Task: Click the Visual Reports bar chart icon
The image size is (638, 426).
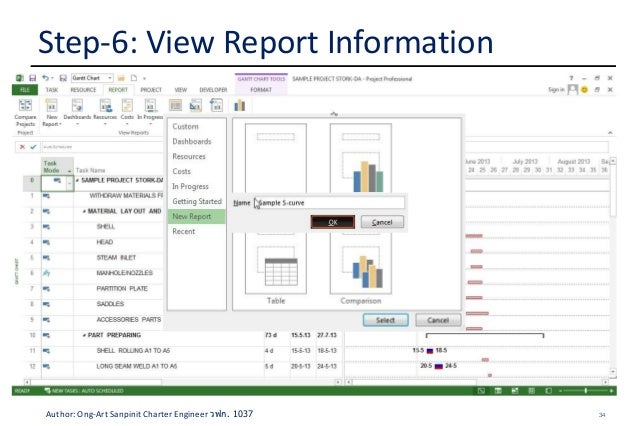Action: pyautogui.click(x=240, y=105)
